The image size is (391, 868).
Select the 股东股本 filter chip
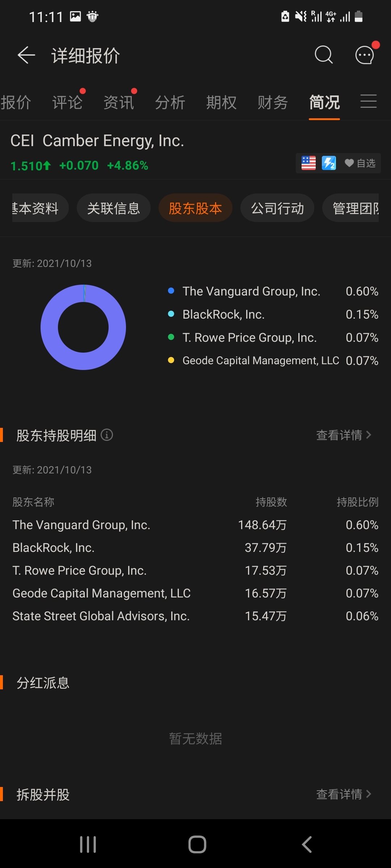(x=195, y=208)
